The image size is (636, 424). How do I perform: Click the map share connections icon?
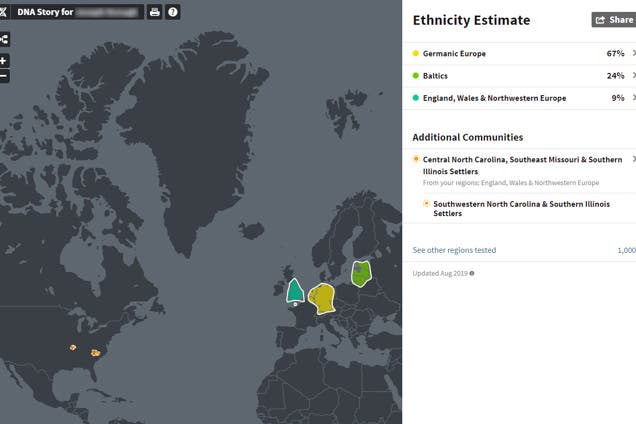point(4,39)
